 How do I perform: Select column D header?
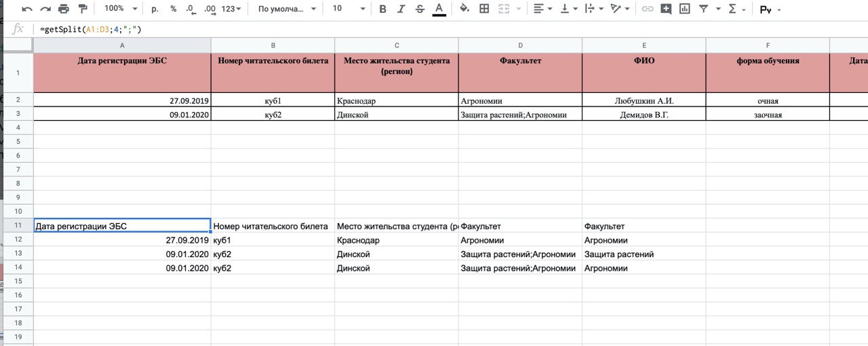[520, 45]
